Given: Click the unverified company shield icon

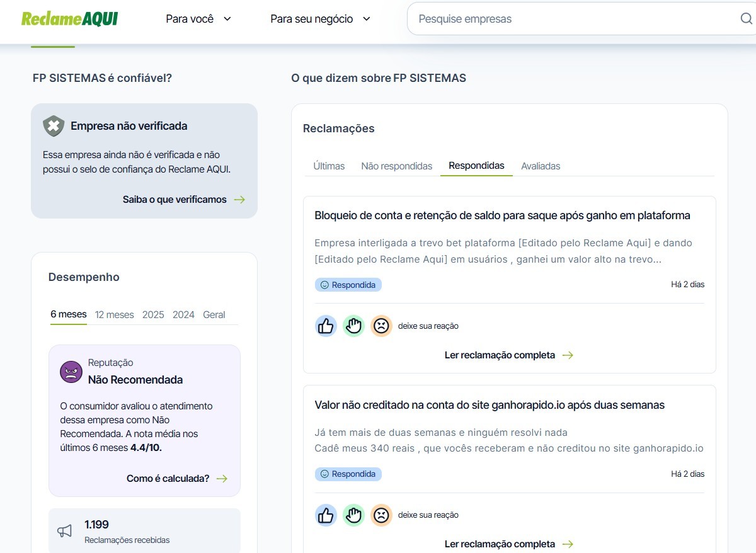Looking at the screenshot, I should [x=54, y=126].
